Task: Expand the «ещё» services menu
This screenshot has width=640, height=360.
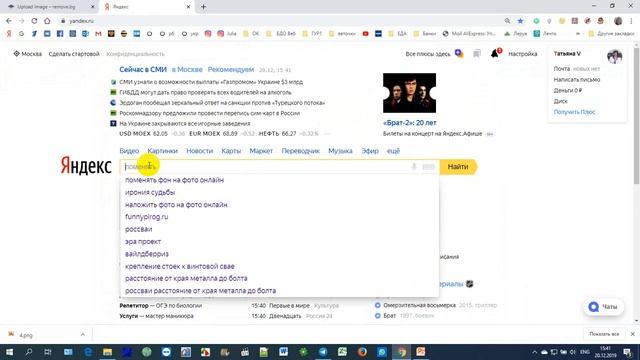Action: pyautogui.click(x=393, y=151)
